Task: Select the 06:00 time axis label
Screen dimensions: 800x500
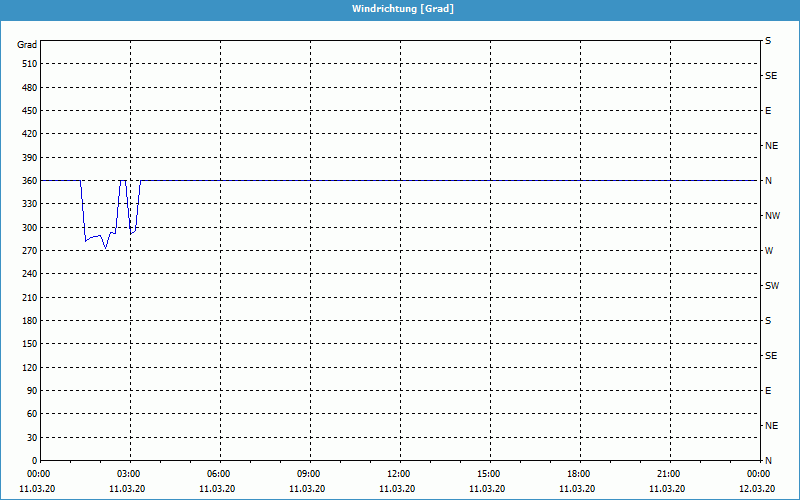Action: pyautogui.click(x=218, y=474)
